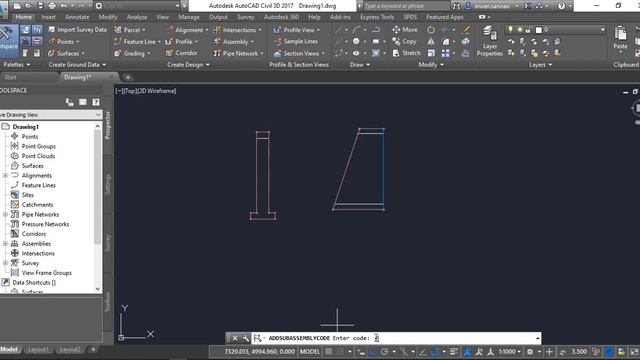Open the Prospector vertical tab
The height and width of the screenshot is (360, 640).
point(108,125)
